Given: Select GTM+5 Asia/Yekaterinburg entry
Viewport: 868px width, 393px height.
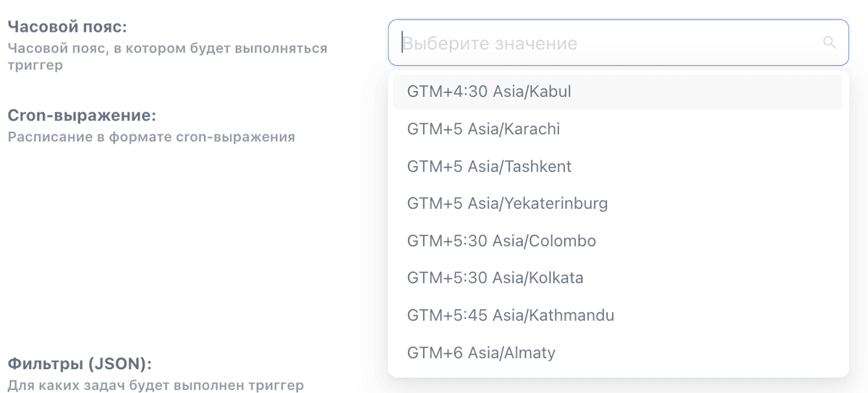Looking at the screenshot, I should pyautogui.click(x=618, y=204).
